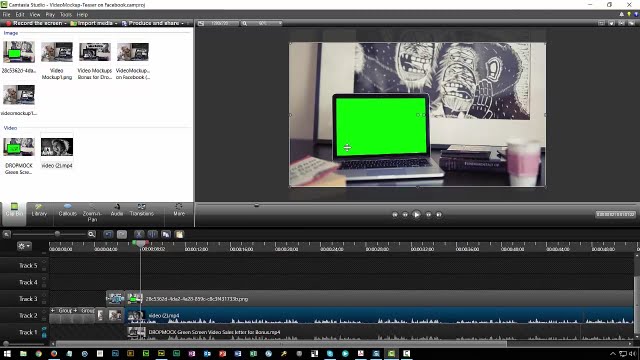Open the Help menu
Screen dimensions: 640x360
82,14
